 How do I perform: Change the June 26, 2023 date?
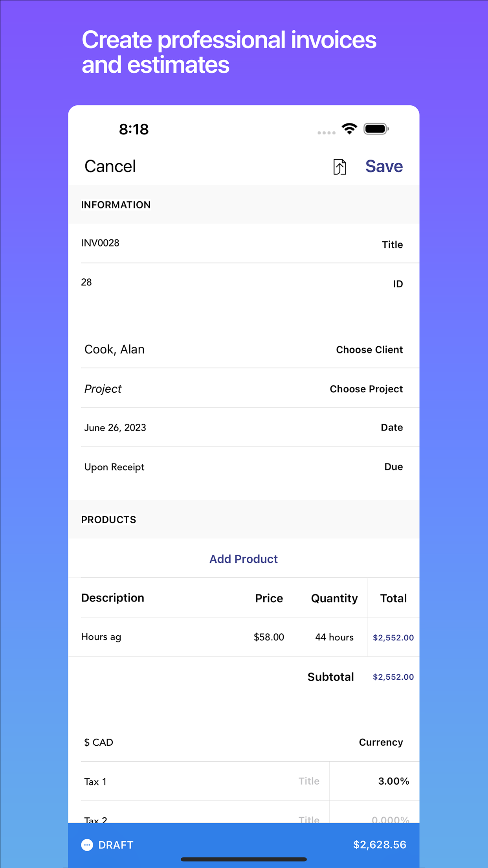244,427
